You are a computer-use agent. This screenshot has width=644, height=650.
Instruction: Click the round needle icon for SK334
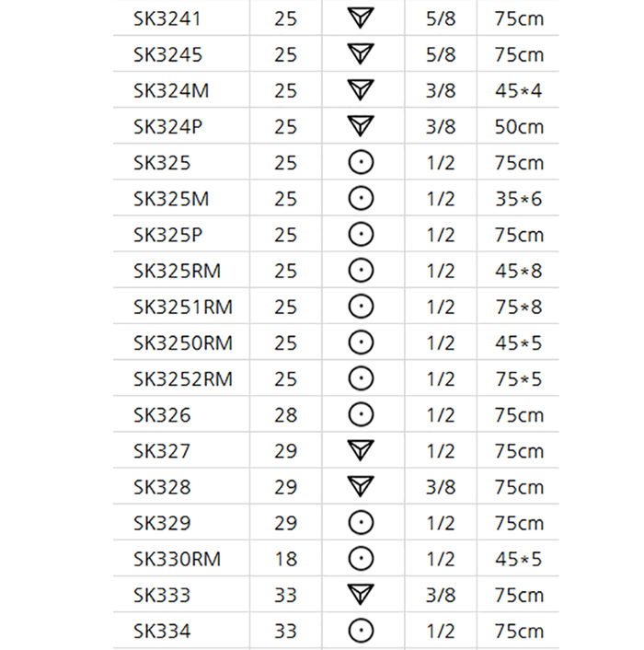click(362, 631)
